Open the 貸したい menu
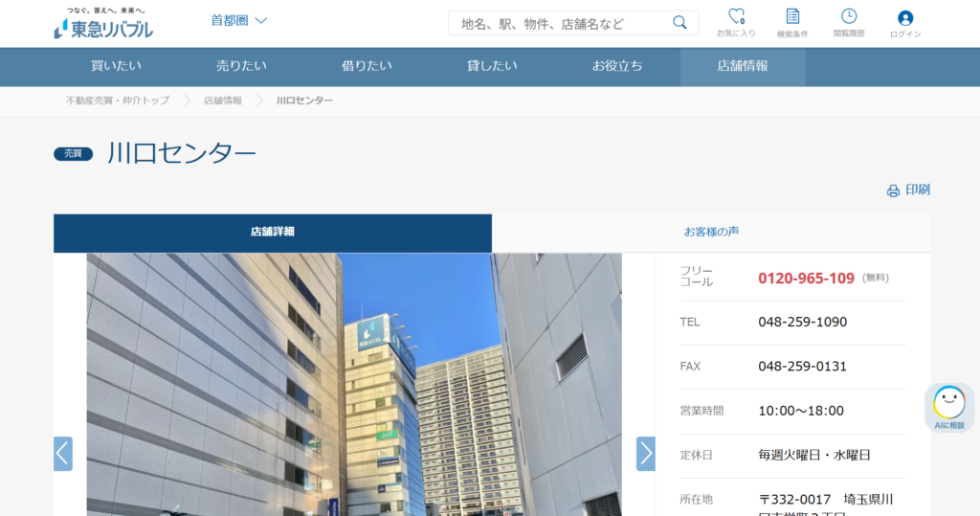This screenshot has height=516, width=980. coord(492,66)
